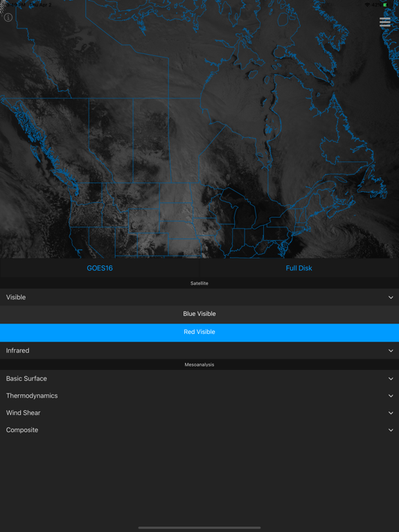Tap the Wi-Fi status icon
399x532 pixels.
(367, 5)
